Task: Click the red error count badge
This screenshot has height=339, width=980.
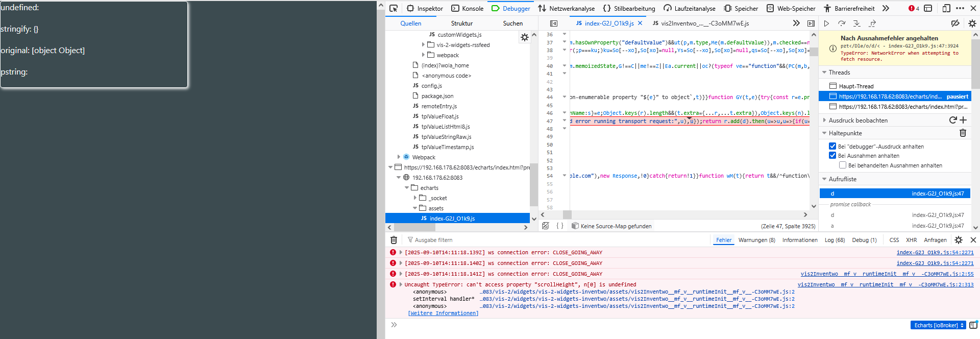Action: pos(914,8)
